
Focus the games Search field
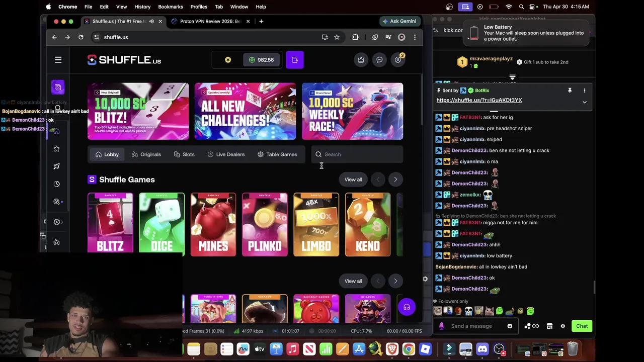[357, 154]
